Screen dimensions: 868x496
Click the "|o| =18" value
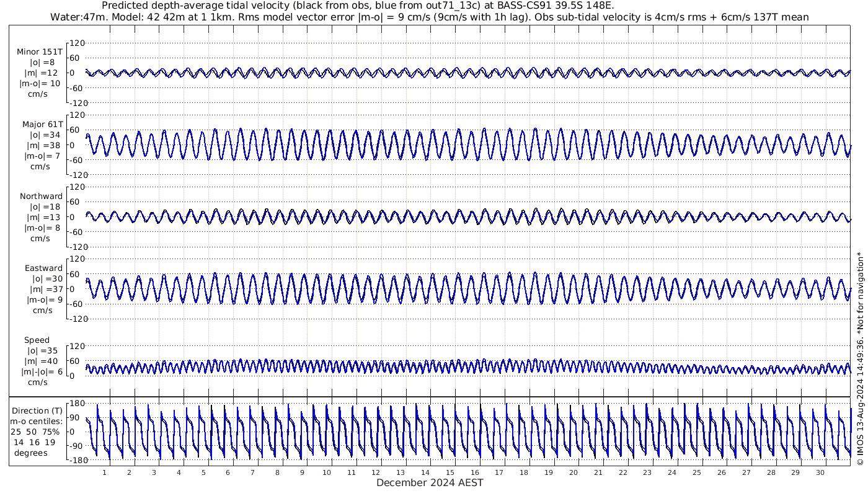click(45, 207)
